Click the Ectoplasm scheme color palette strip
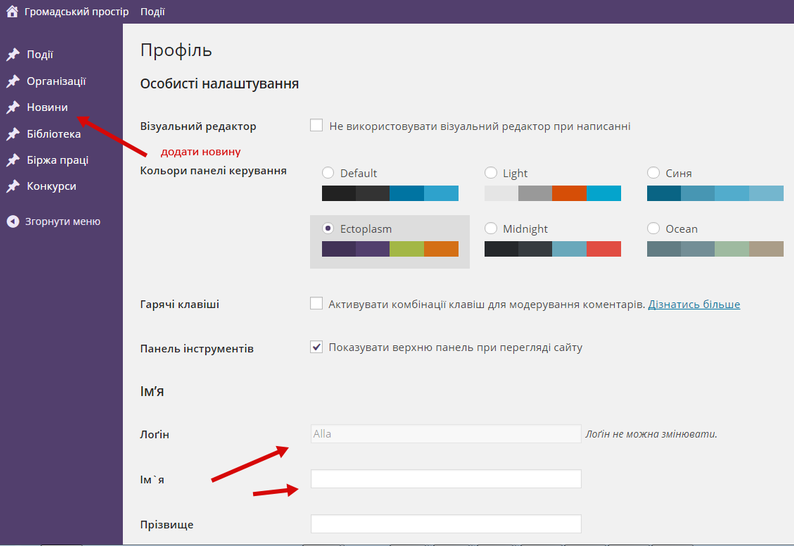Image resolution: width=794 pixels, height=546 pixels. tap(390, 249)
